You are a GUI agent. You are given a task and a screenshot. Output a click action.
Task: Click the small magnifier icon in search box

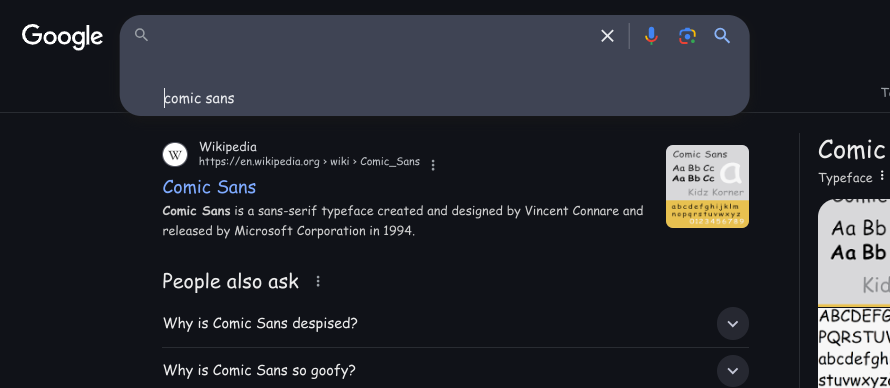[x=141, y=35]
